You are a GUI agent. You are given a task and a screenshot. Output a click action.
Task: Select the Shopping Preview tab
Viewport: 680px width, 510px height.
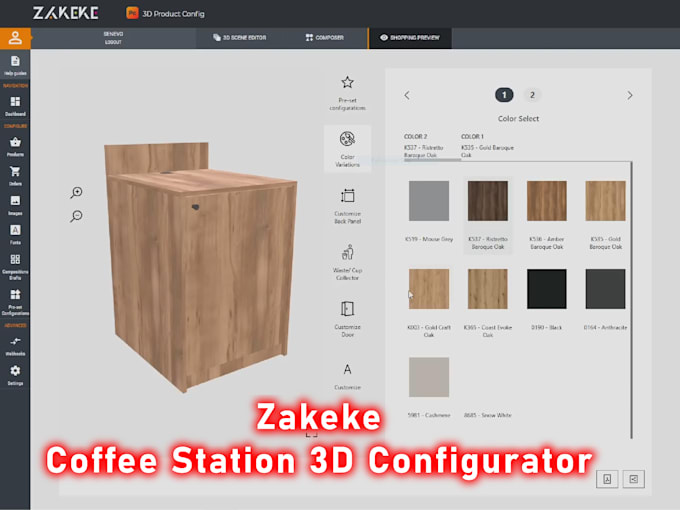click(x=410, y=38)
